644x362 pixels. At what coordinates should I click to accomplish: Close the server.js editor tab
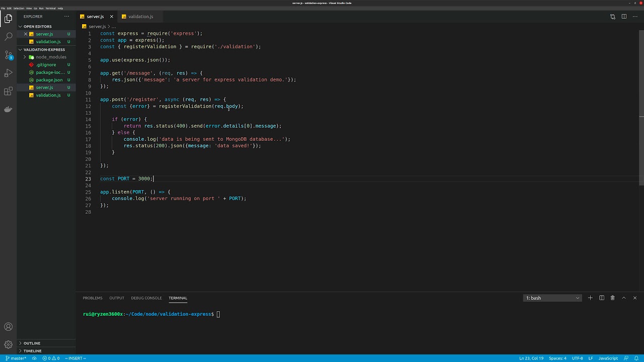click(x=112, y=17)
